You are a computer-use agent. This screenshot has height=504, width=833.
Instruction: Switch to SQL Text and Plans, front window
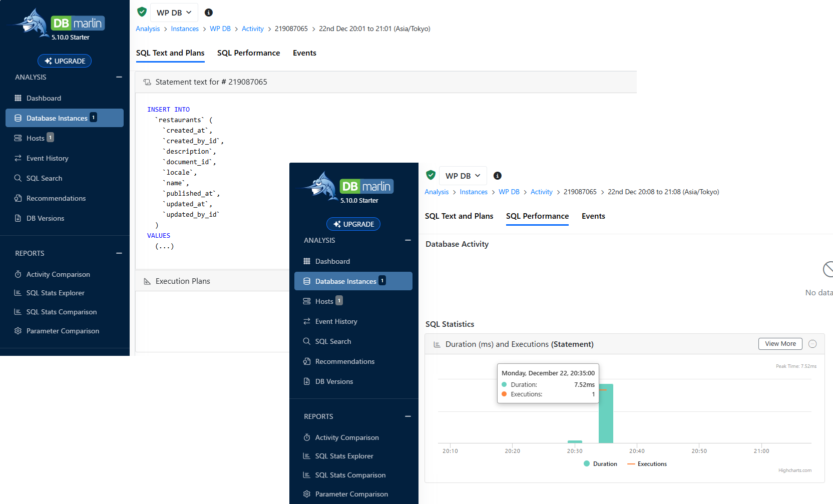(459, 216)
